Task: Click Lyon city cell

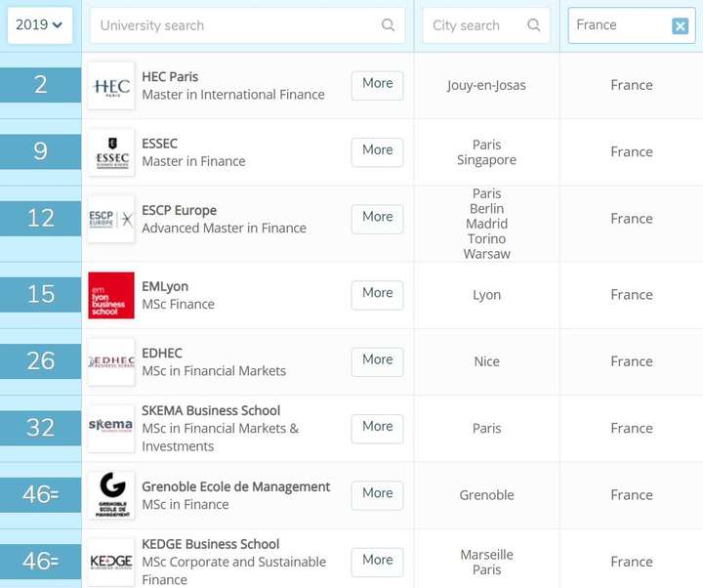Action: point(486,295)
